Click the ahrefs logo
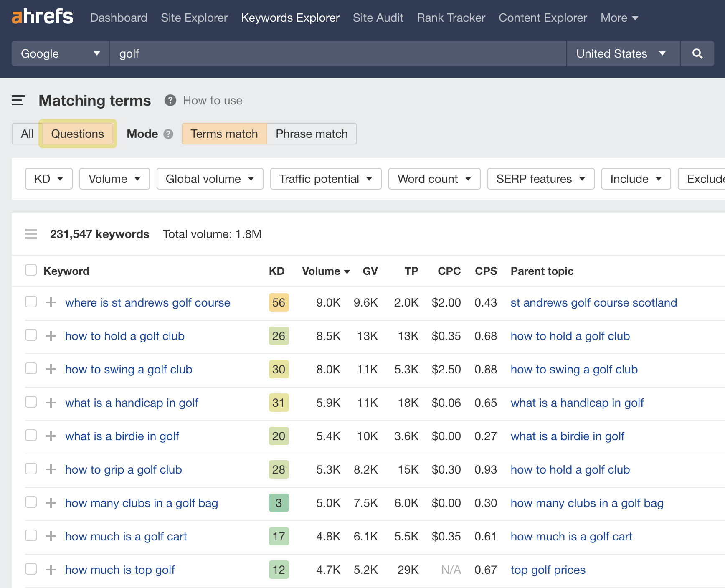 (x=42, y=17)
